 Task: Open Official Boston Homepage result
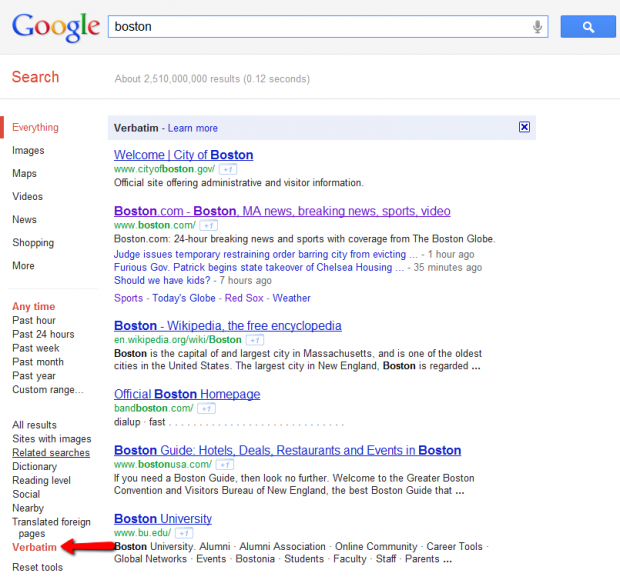(187, 394)
